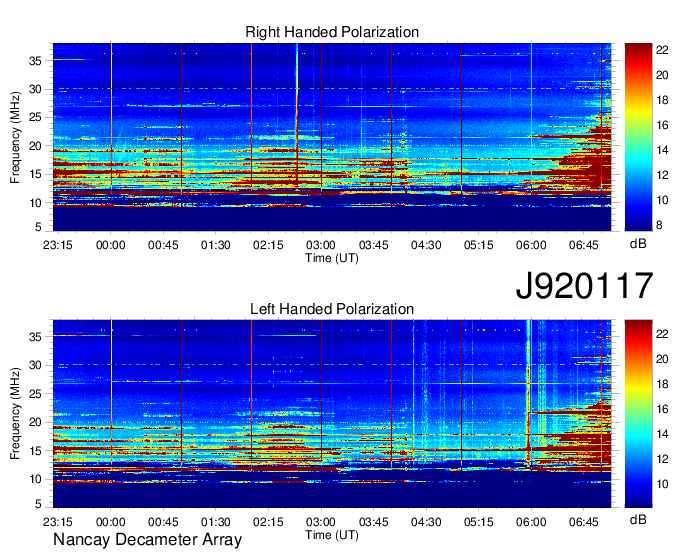Click the 06:00 tick label under top plot
Screen dimensions: 680x552
(x=531, y=245)
